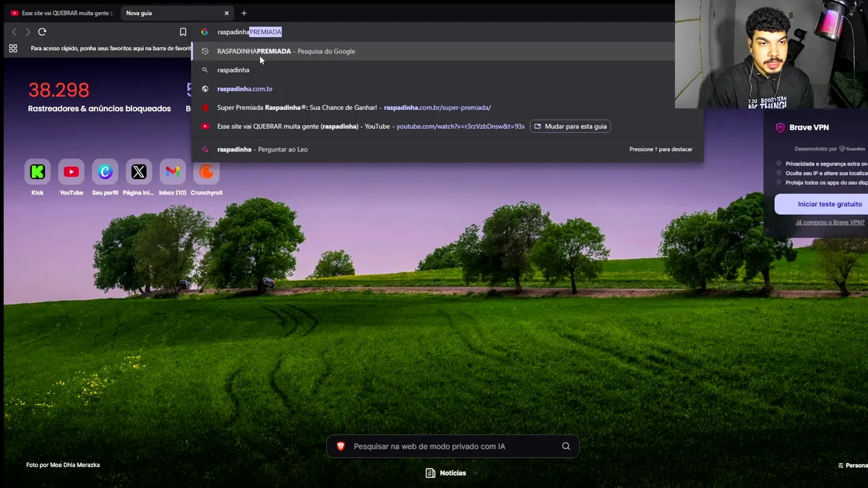Click the history clock icon beside RASPADINHAPREMIADA
The height and width of the screenshot is (488, 868).
(205, 51)
